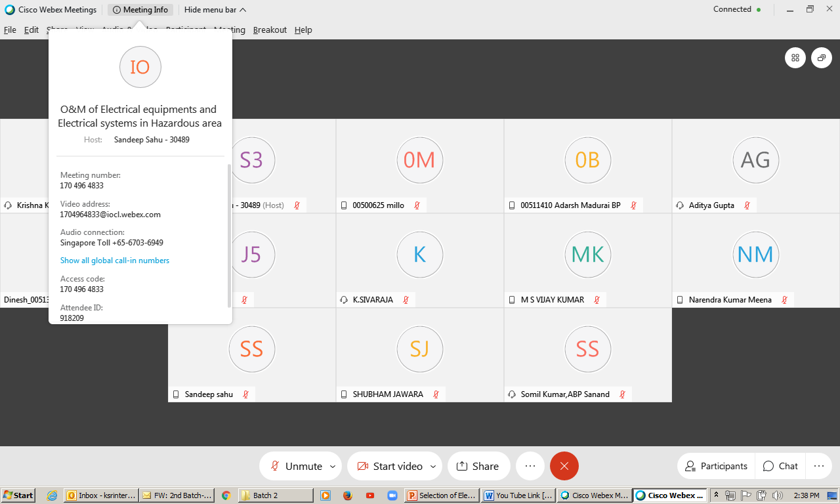Image resolution: width=840 pixels, height=504 pixels.
Task: Click muted mic icon beside Aditya Gupta
Action: (747, 205)
